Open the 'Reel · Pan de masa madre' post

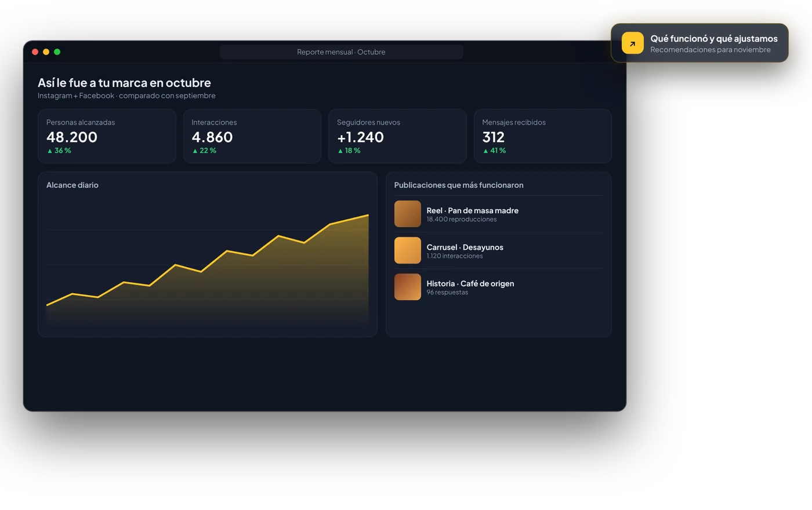pyautogui.click(x=499, y=214)
